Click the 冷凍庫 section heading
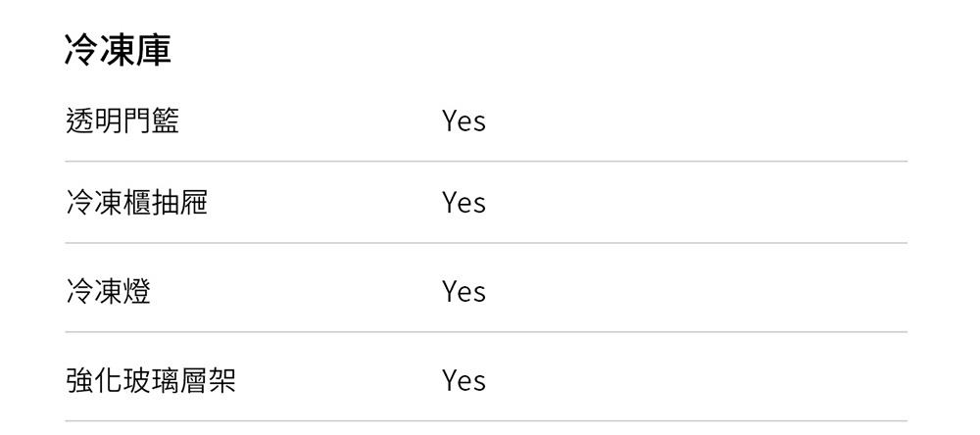Viewport: 980px width, 435px height. pyautogui.click(x=118, y=50)
